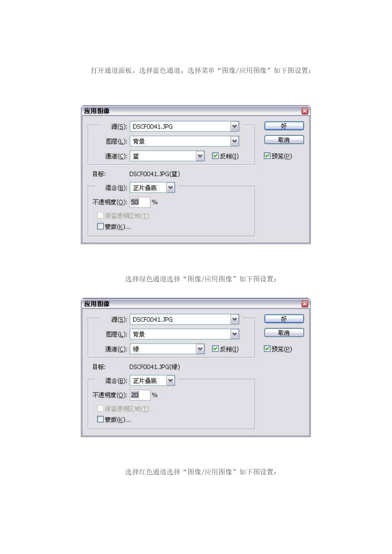Click 好 button in the first dialog
The height and width of the screenshot is (554, 392).
pos(284,126)
